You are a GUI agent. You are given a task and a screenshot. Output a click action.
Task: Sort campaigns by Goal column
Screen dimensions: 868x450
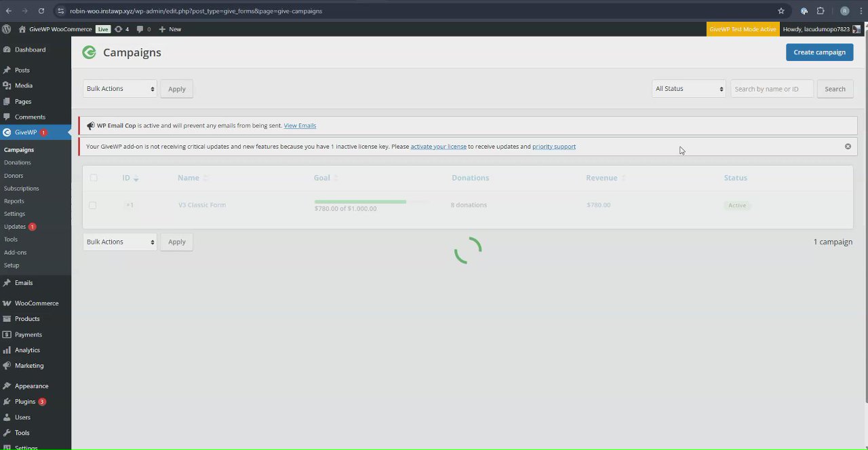[326, 178]
